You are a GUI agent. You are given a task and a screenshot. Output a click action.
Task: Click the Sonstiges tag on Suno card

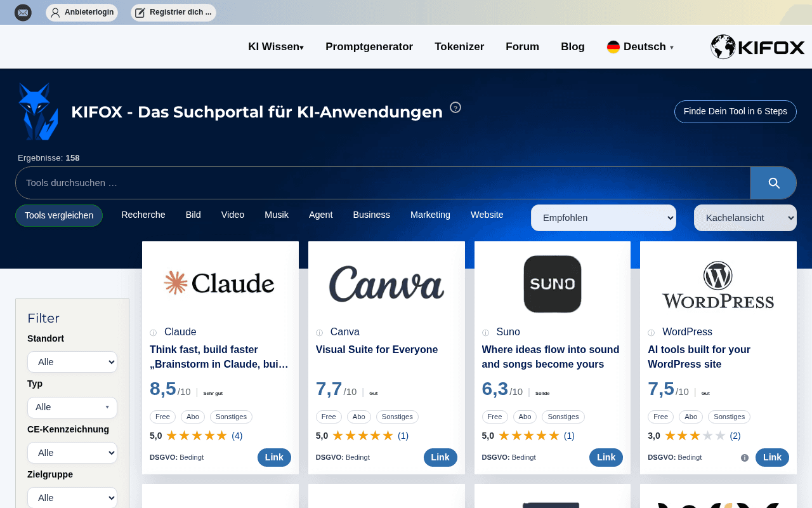[x=563, y=417]
